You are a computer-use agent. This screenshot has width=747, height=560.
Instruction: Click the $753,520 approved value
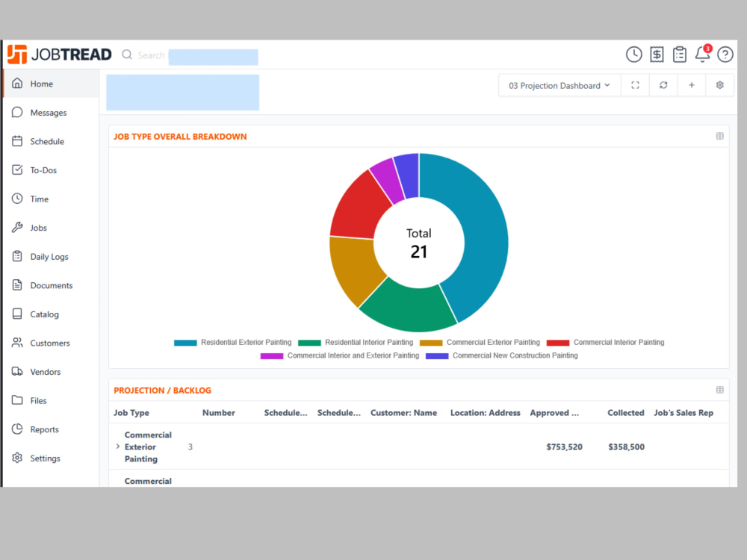click(x=564, y=447)
